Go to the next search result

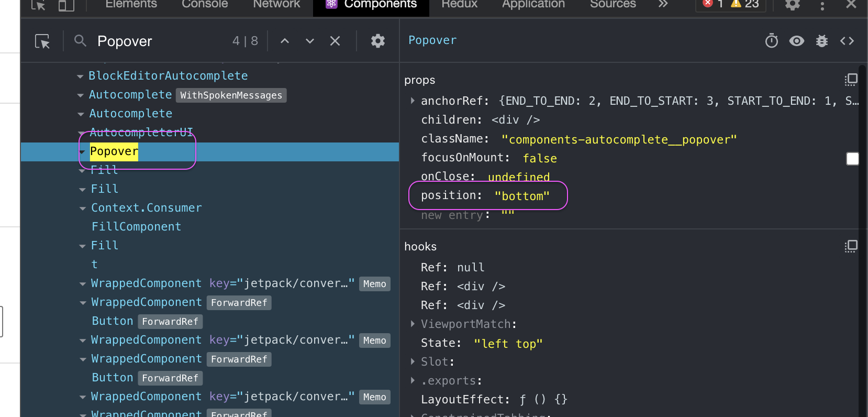tap(310, 41)
